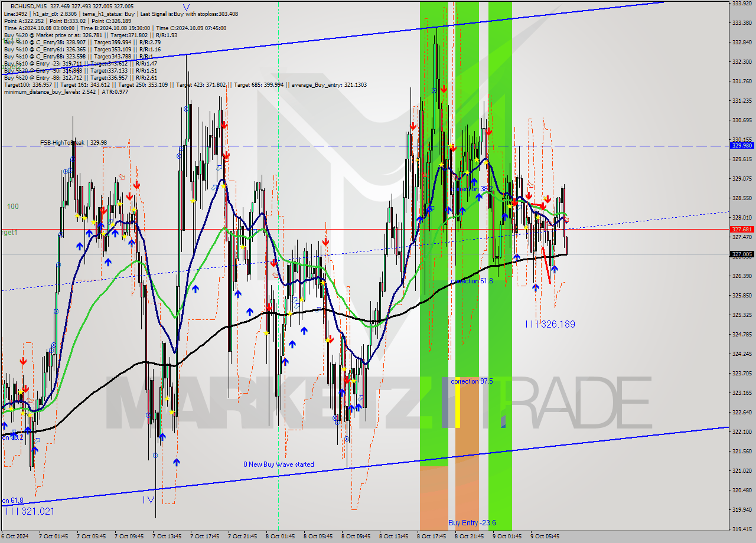Click the 332.300 price axis value
Screen dimensions: 756x543
(742, 61)
